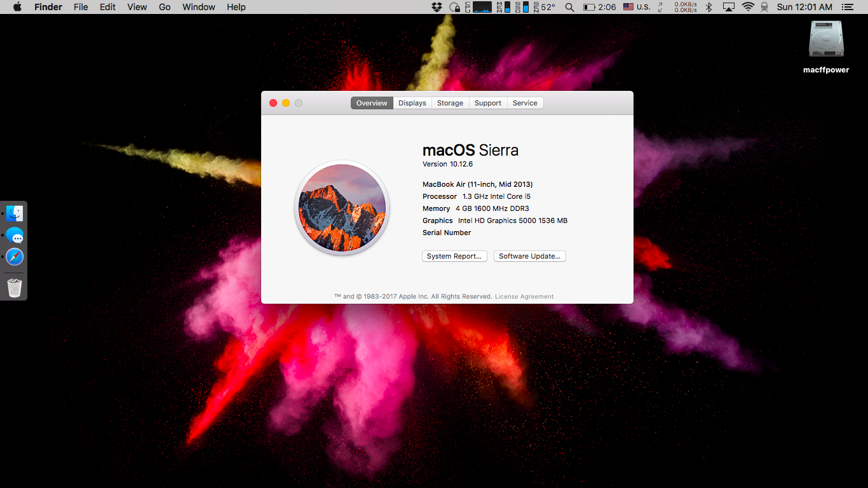Screen dimensions: 868x488
Task: Switch to the Displays tab
Action: [x=412, y=103]
